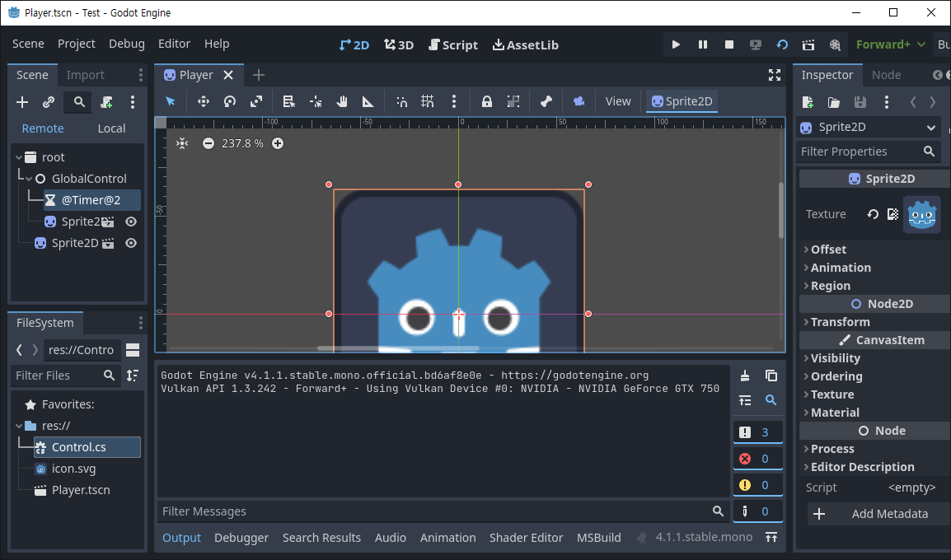Toggle distraction free mode

[x=775, y=75]
